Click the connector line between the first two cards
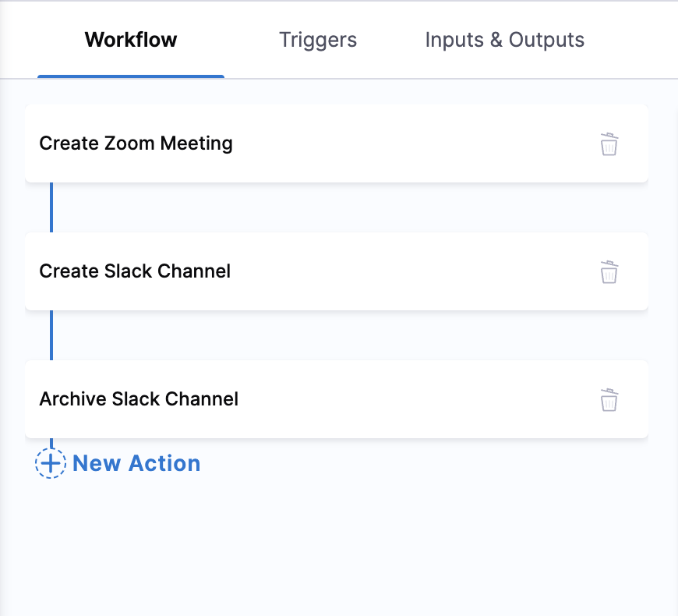Viewport: 678px width, 616px height. (51, 208)
